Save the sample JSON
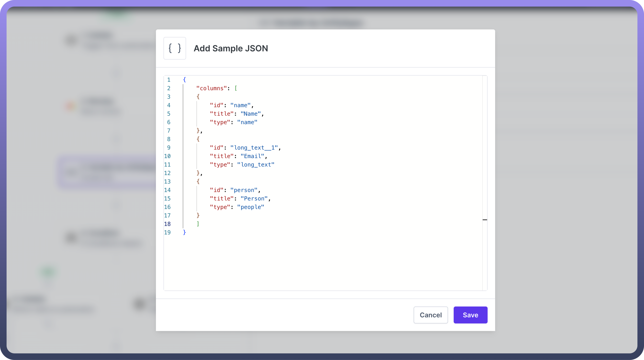Screen dimensions: 644x360 (x=470, y=315)
